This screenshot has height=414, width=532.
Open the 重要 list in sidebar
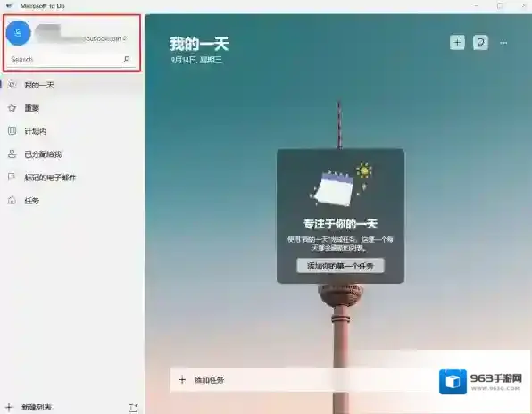72,108
